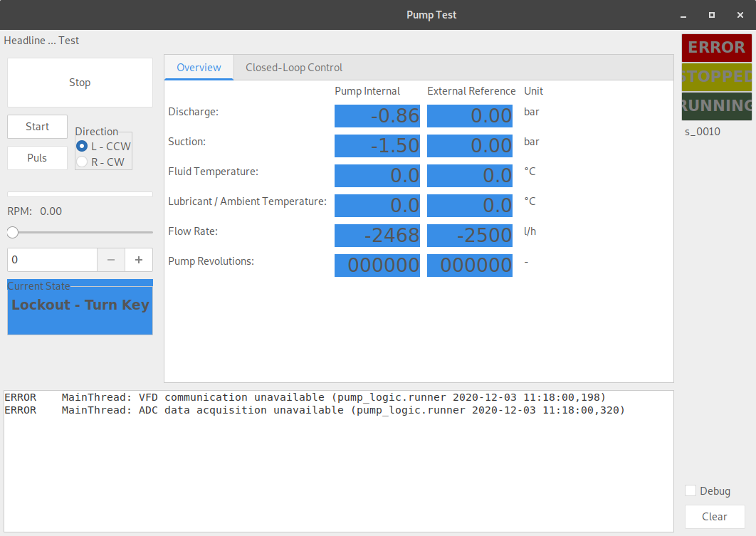Screen dimensions: 756x536
Task: Click the RPM value input field
Action: pos(52,260)
